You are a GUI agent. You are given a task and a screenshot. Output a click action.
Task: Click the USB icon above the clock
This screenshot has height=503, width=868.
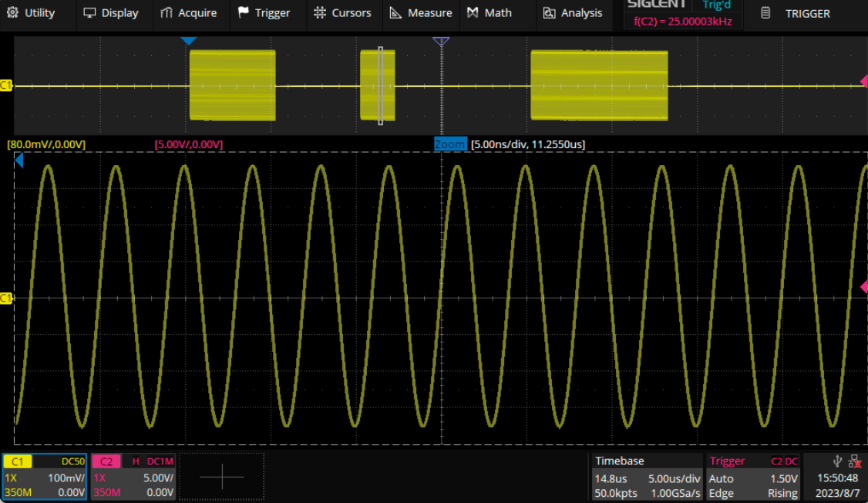tap(836, 461)
